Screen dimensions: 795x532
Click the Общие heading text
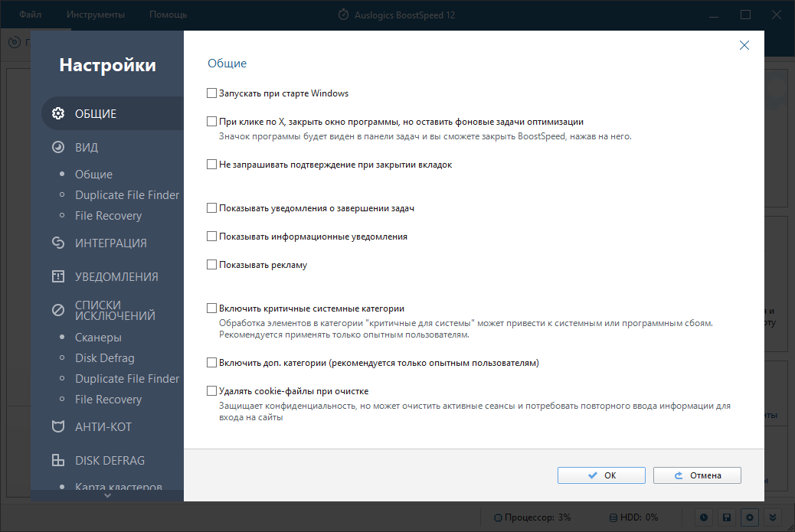pyautogui.click(x=227, y=64)
